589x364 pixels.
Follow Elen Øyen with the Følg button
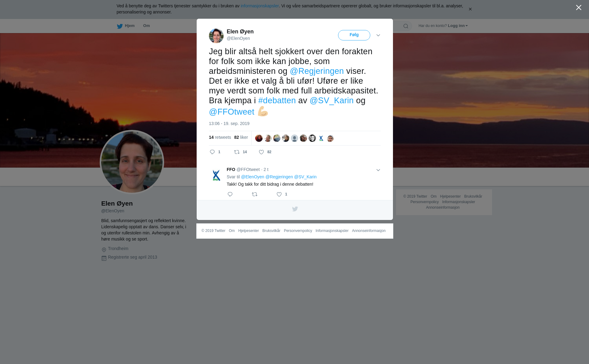[x=354, y=35]
